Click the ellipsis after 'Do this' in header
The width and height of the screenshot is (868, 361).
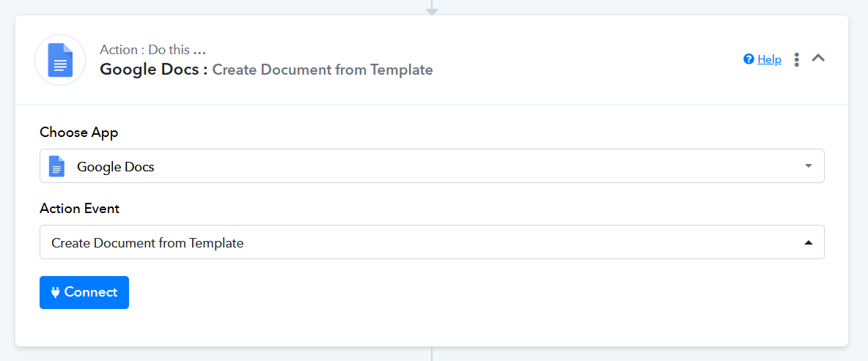coord(199,50)
